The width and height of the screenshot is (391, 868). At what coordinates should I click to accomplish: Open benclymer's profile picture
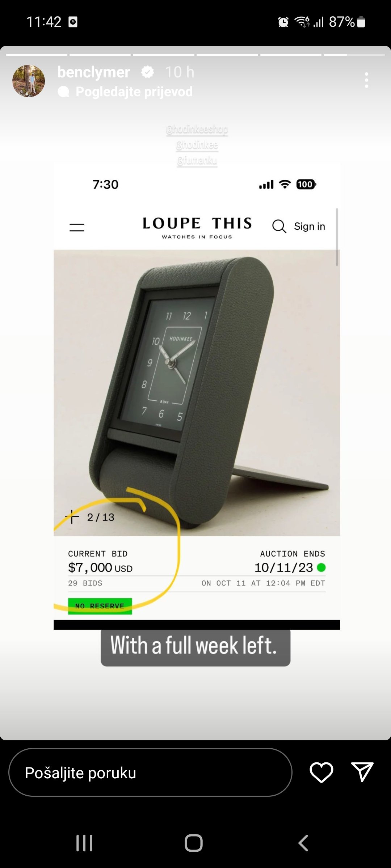point(29,81)
